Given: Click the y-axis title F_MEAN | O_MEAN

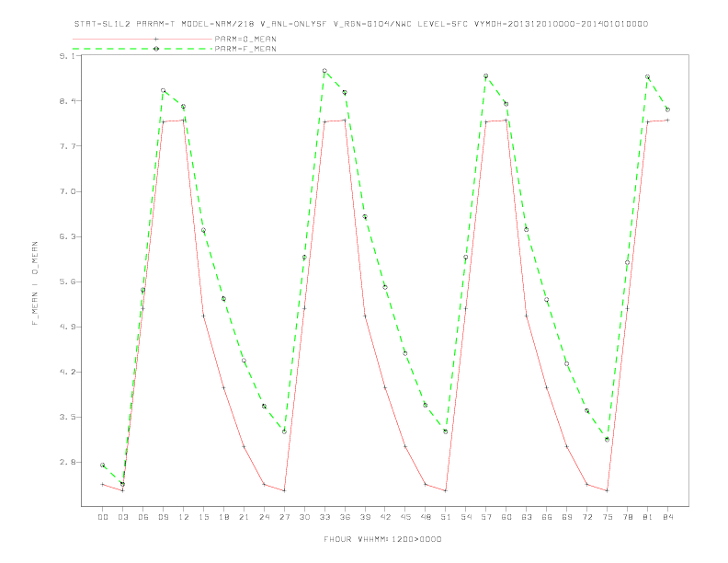Looking at the screenshot, I should point(35,283).
